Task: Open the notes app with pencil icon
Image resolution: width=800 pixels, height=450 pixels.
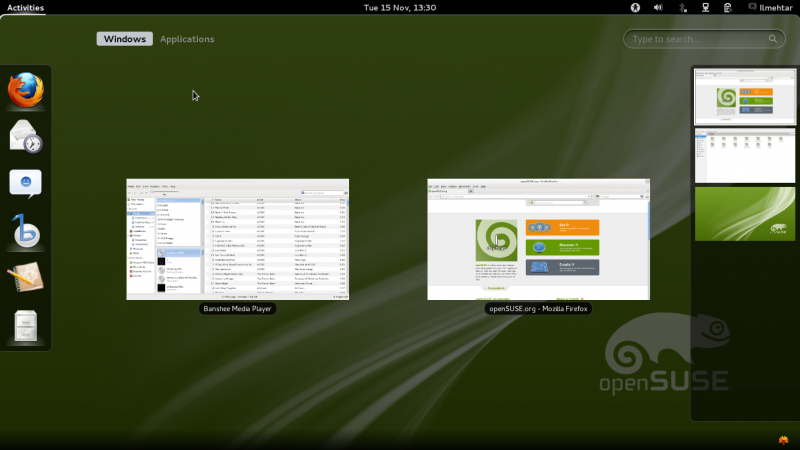Action: pos(26,277)
